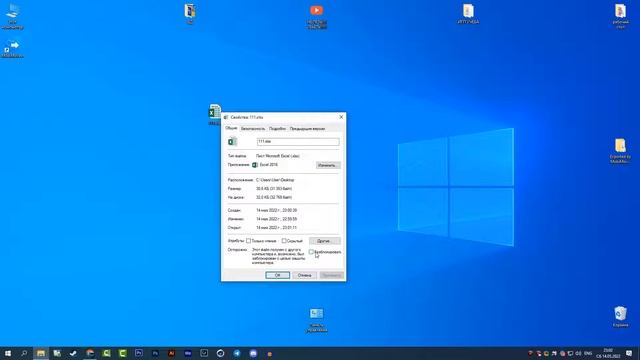Select desktop shortcut with blue arrow

[x=12, y=49]
